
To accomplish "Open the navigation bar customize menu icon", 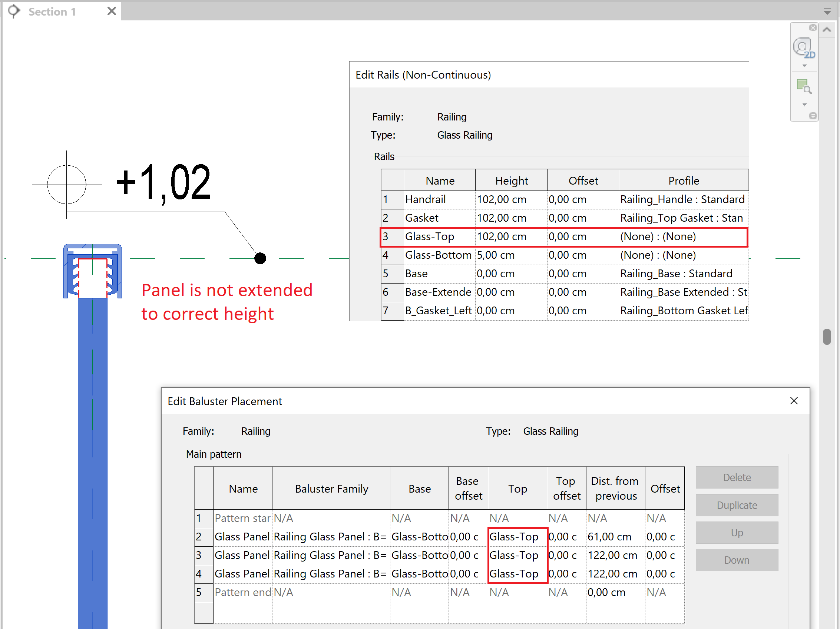I will tap(813, 115).
